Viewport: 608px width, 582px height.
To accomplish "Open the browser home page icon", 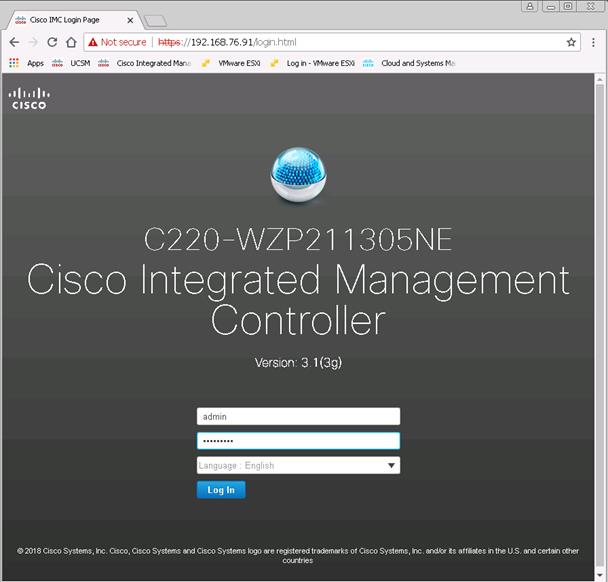I will [71, 42].
